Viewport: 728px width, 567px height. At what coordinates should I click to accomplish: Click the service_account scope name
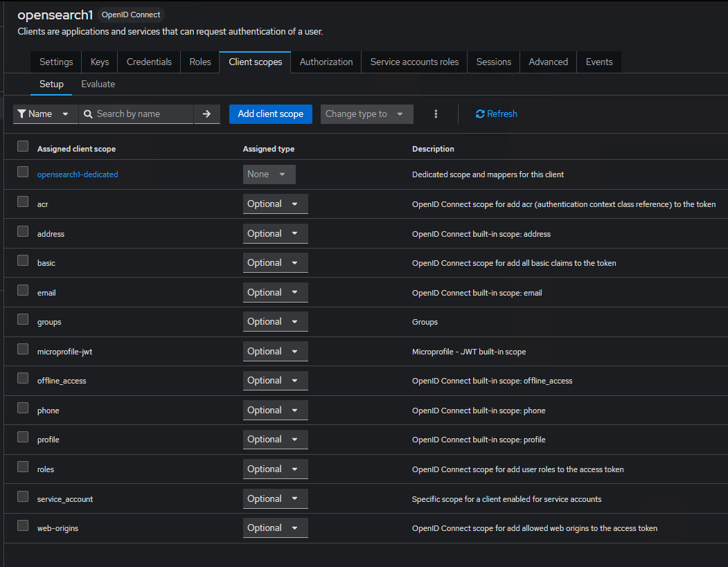coord(65,499)
